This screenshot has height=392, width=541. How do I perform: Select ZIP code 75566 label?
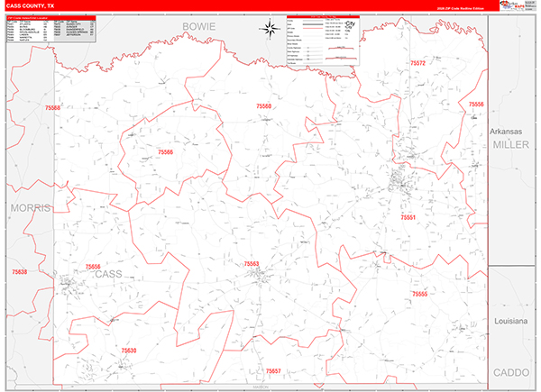(165, 152)
